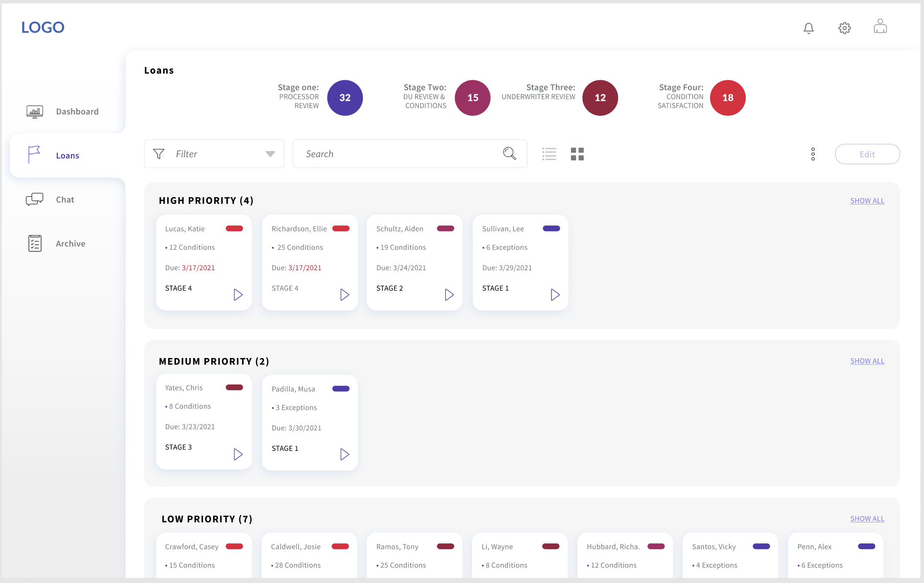The width and height of the screenshot is (924, 583).
Task: Click "3 Exceptions" on Padilla card
Action: pyautogui.click(x=296, y=408)
